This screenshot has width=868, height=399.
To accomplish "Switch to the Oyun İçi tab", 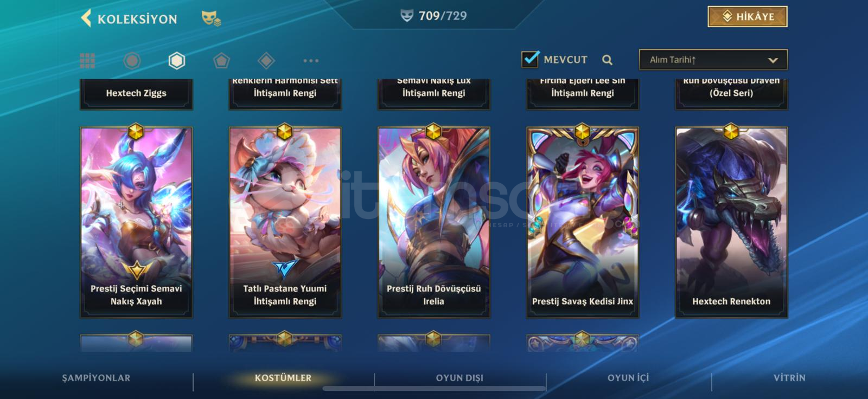I will tap(628, 378).
